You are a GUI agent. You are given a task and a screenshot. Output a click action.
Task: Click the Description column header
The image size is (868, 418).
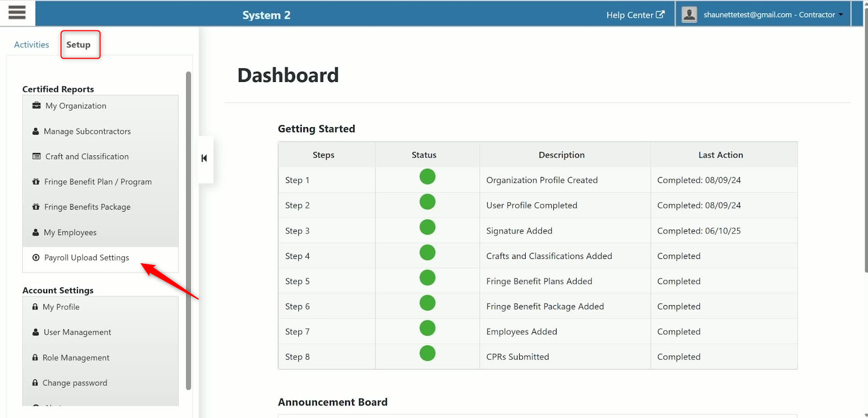pos(561,155)
